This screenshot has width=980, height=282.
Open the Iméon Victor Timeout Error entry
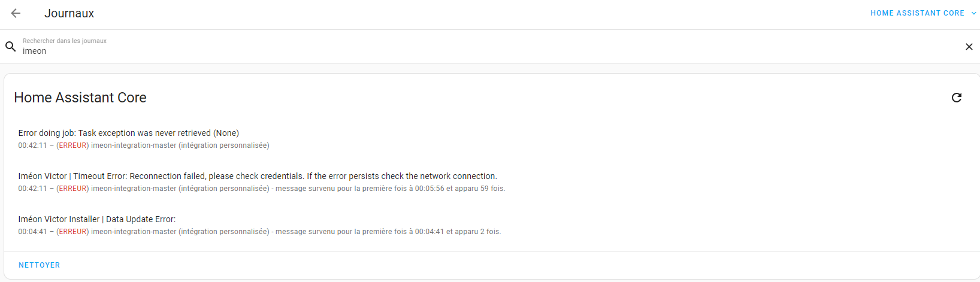click(490, 182)
